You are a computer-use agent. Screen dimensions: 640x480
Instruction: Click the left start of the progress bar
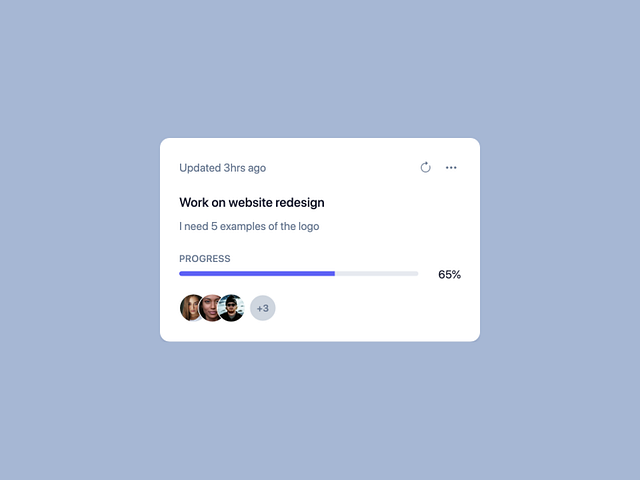[183, 273]
